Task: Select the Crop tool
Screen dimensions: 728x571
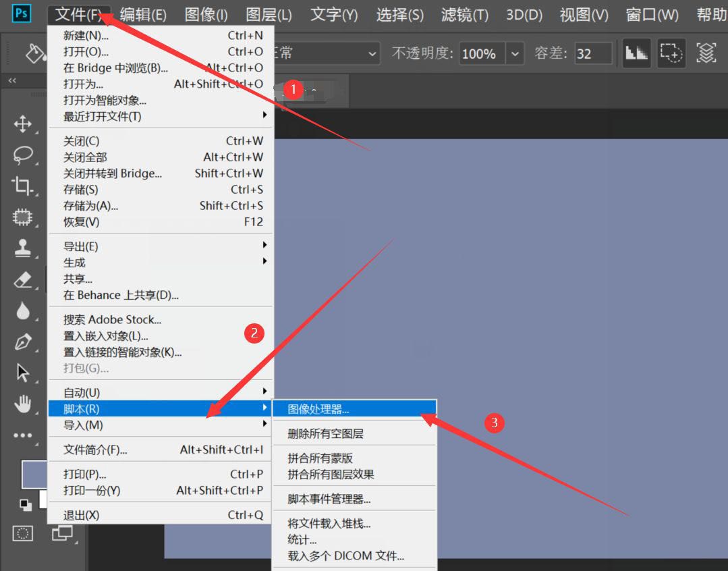Action: coord(22,186)
